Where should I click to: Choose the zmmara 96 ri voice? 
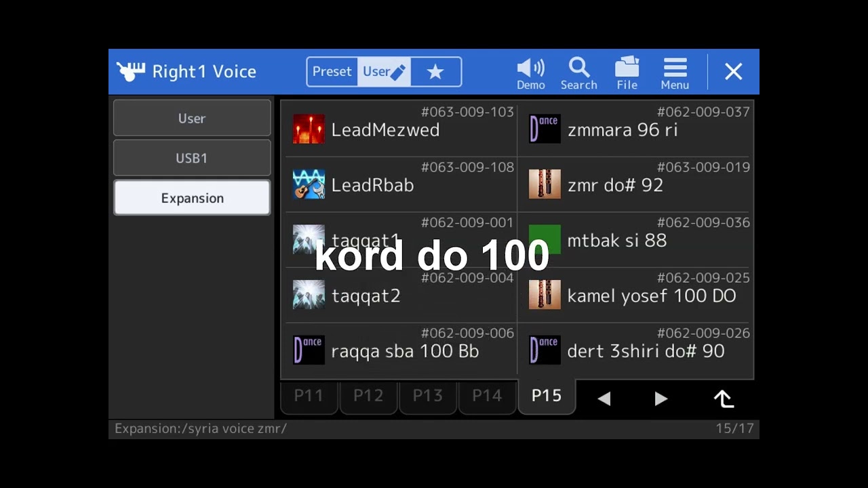(622, 130)
